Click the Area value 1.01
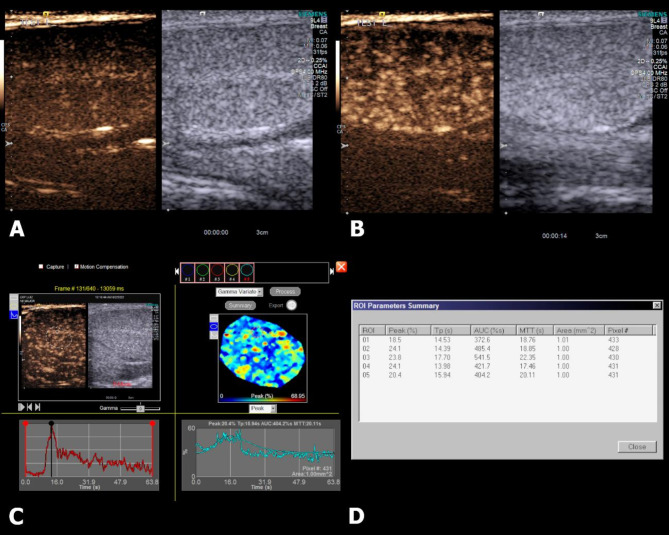Image resolution: width=669 pixels, height=535 pixels. [563, 340]
